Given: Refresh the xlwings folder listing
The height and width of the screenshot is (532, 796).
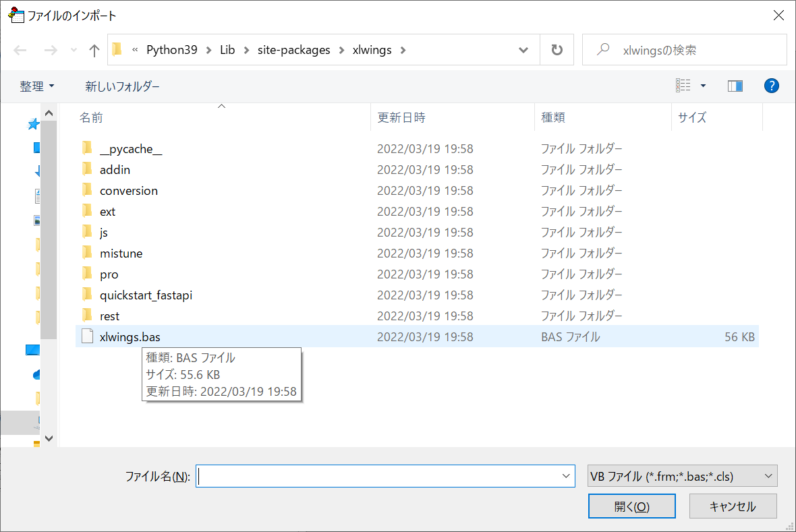Looking at the screenshot, I should pyautogui.click(x=557, y=50).
